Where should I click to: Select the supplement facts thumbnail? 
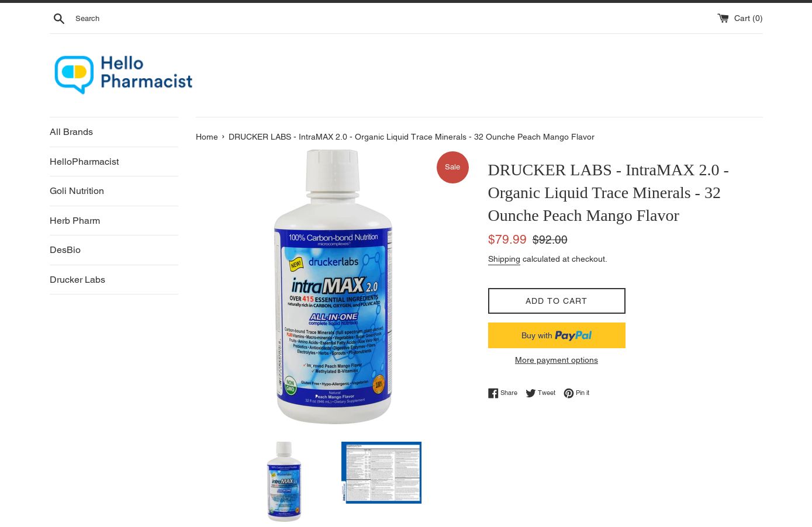[x=381, y=473]
